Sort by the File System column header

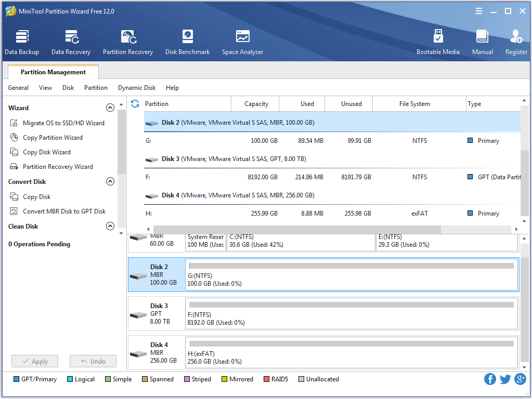click(419, 104)
